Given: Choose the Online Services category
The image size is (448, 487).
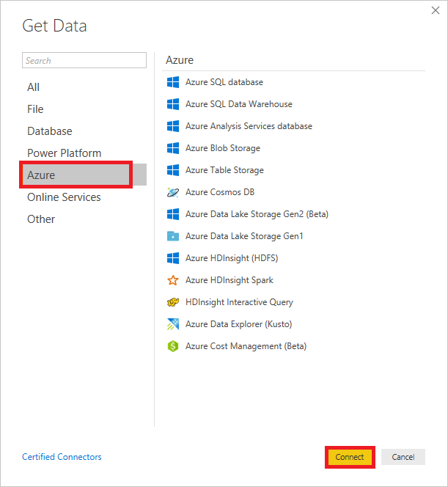Looking at the screenshot, I should pyautogui.click(x=65, y=197).
